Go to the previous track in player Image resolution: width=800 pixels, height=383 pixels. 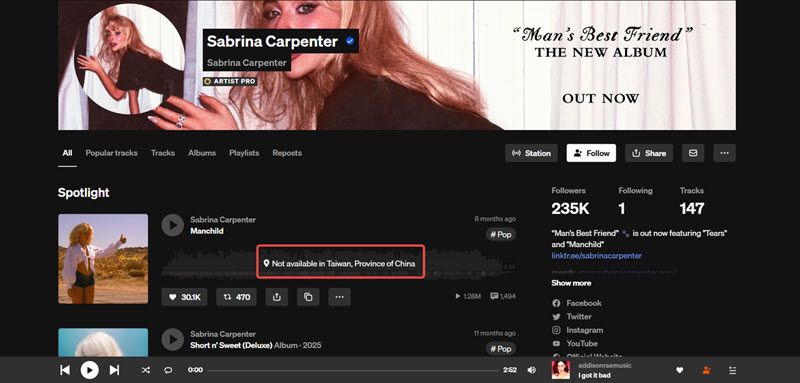(65, 370)
